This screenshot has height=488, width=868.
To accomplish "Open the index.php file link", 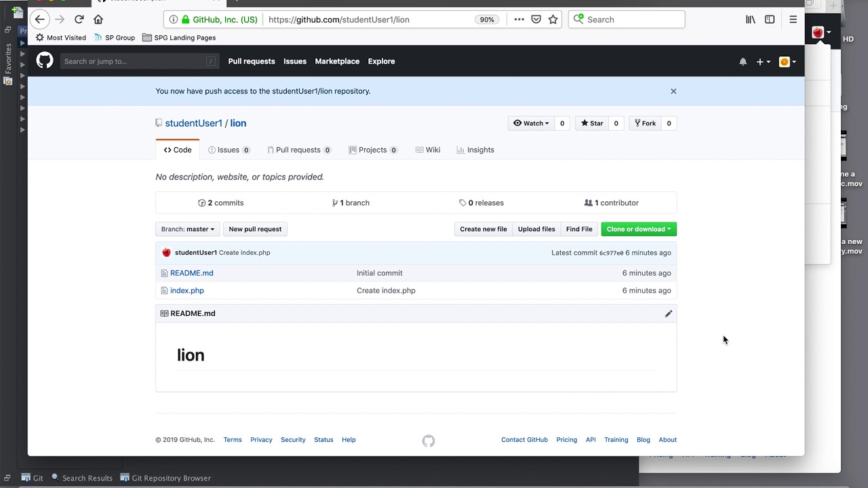I will coord(187,291).
